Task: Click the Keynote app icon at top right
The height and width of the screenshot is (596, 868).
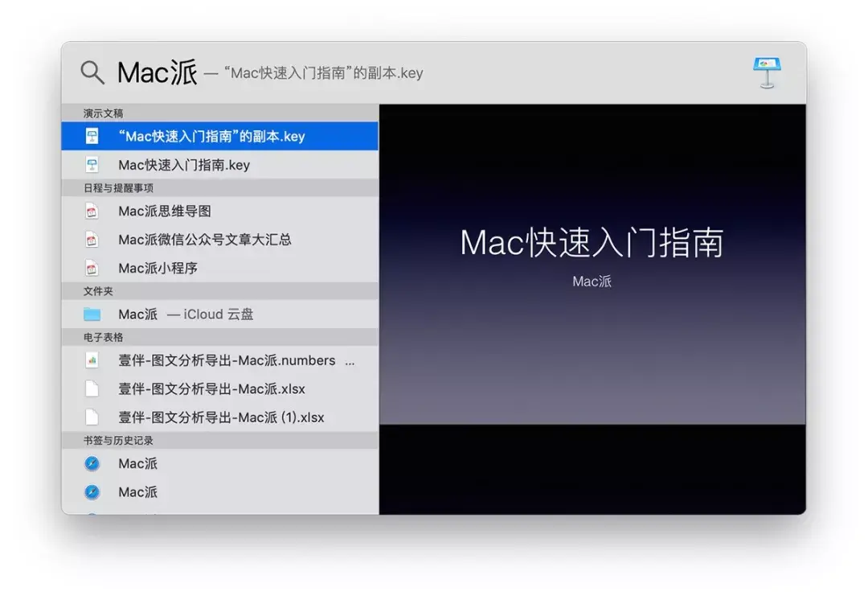Action: pyautogui.click(x=766, y=72)
